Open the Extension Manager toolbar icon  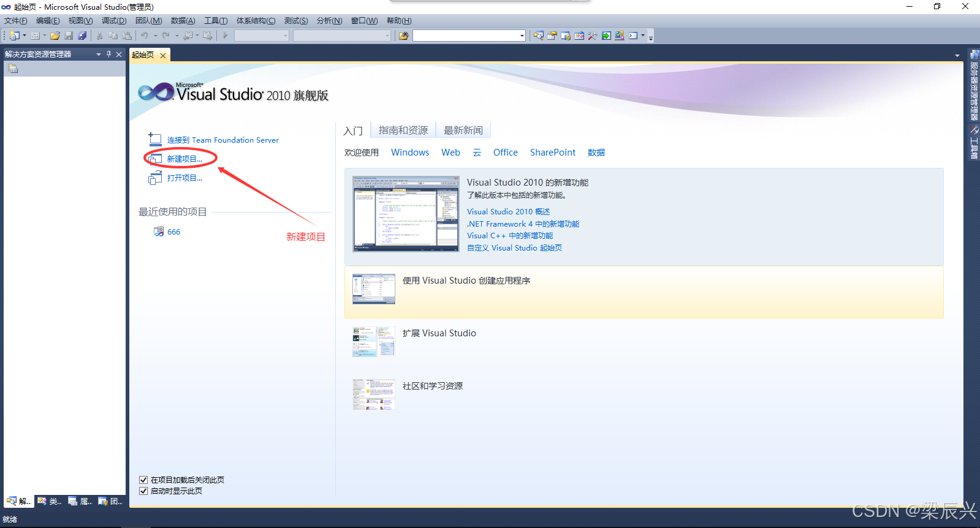(619, 36)
